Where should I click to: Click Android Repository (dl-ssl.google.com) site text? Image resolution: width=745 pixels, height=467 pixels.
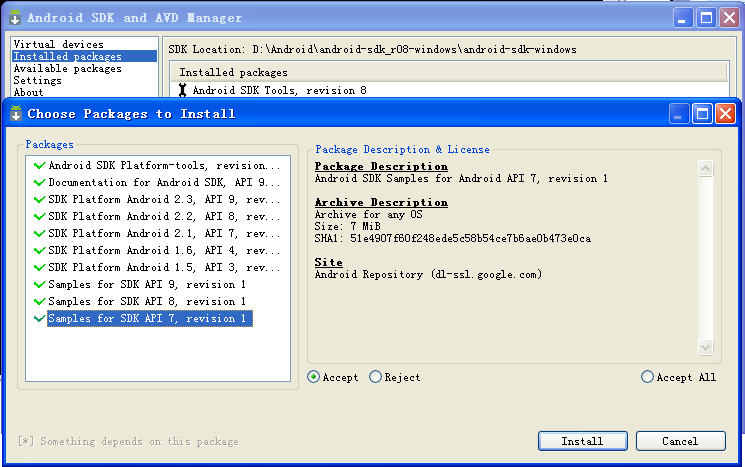pos(428,275)
